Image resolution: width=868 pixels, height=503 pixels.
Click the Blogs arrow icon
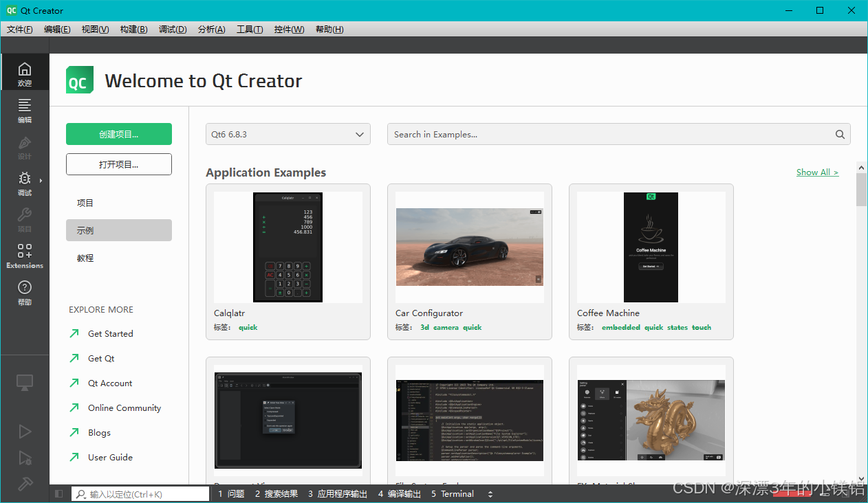pos(74,432)
